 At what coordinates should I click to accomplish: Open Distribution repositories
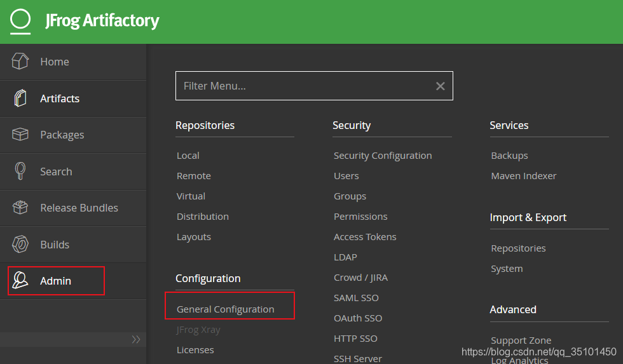pyautogui.click(x=203, y=217)
